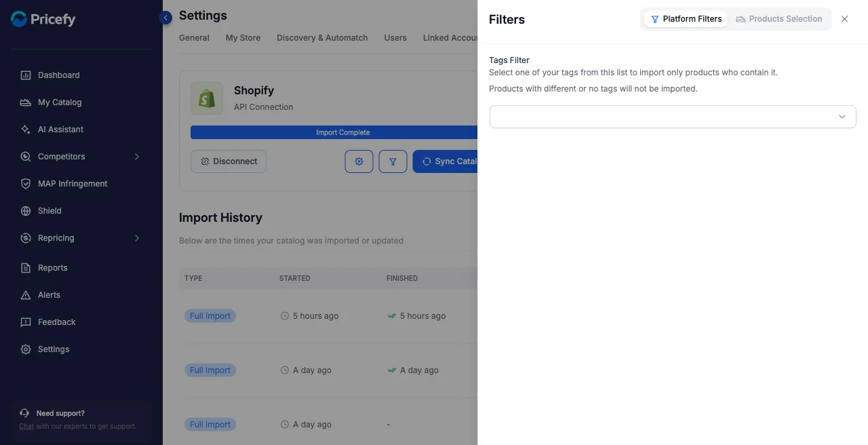Select the Platform Filters tab
Viewport: 868px width, 445px height.
click(x=686, y=19)
